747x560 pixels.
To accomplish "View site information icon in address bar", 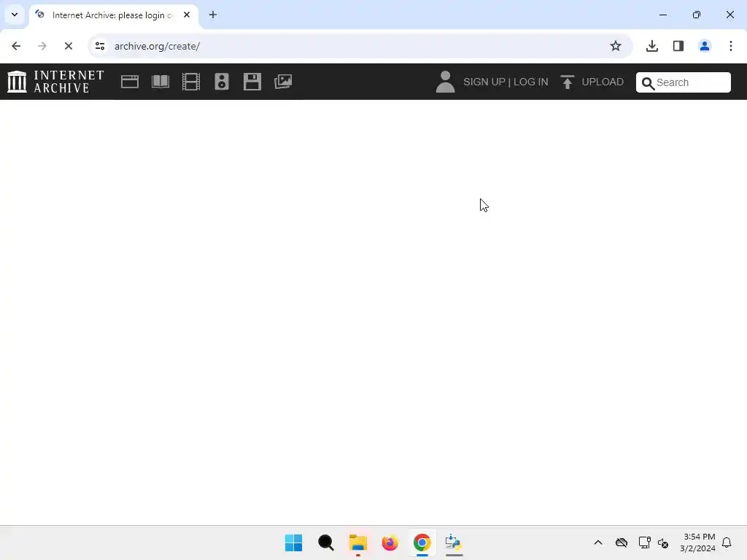I will (100, 46).
